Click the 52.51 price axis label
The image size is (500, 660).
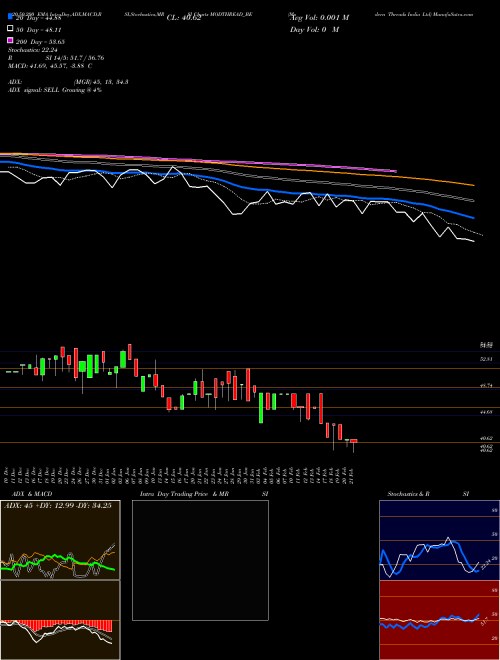(487, 359)
